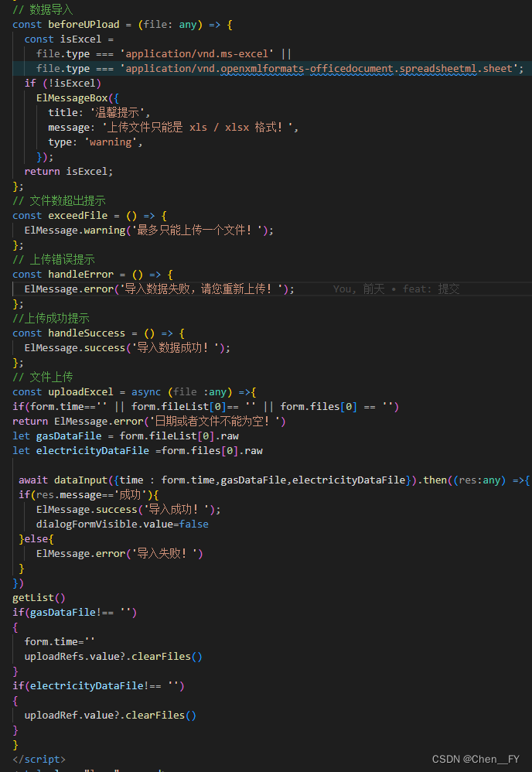The height and width of the screenshot is (772, 532).
Task: Click the comment '// 上传错误提示'
Action: [53, 259]
